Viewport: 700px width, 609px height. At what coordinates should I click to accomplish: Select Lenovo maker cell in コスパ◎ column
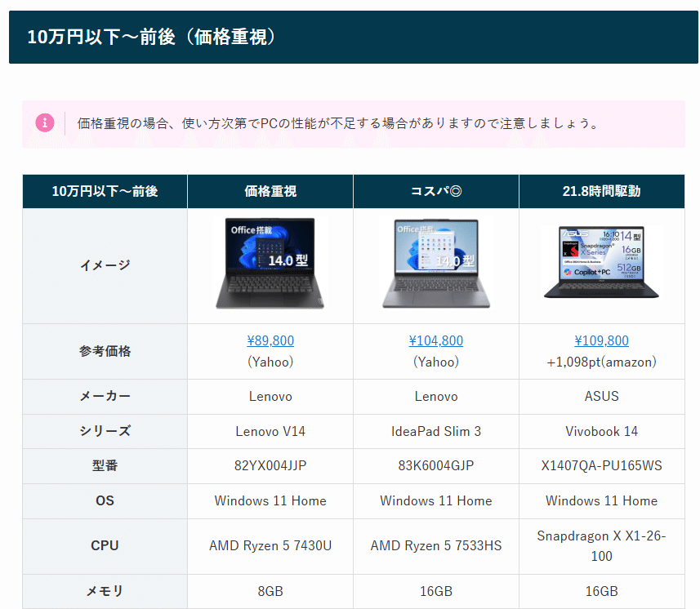pos(436,396)
